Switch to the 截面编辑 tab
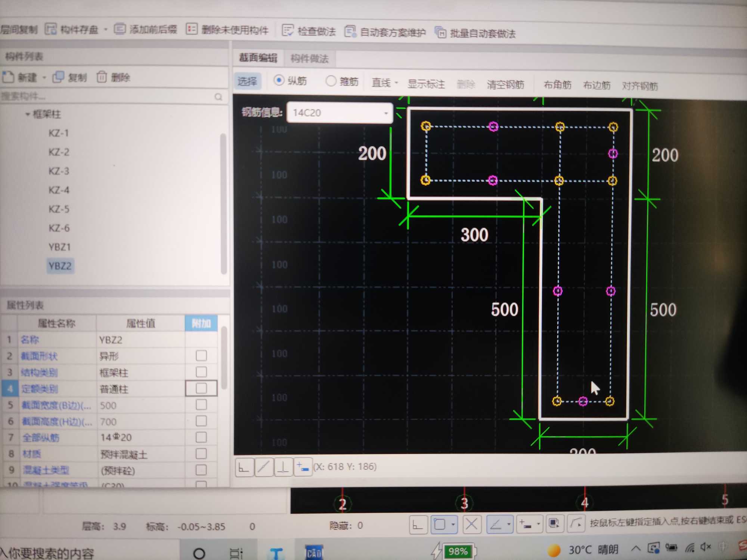 pos(258,58)
